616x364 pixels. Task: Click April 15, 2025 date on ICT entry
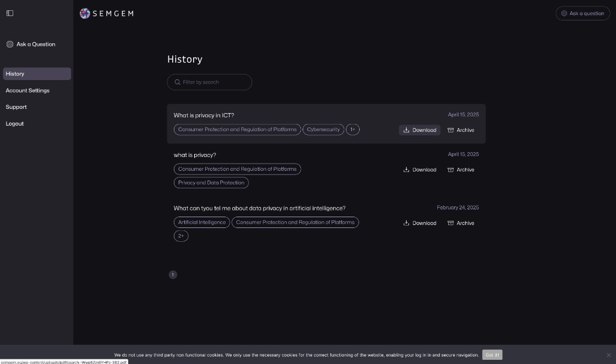(463, 115)
